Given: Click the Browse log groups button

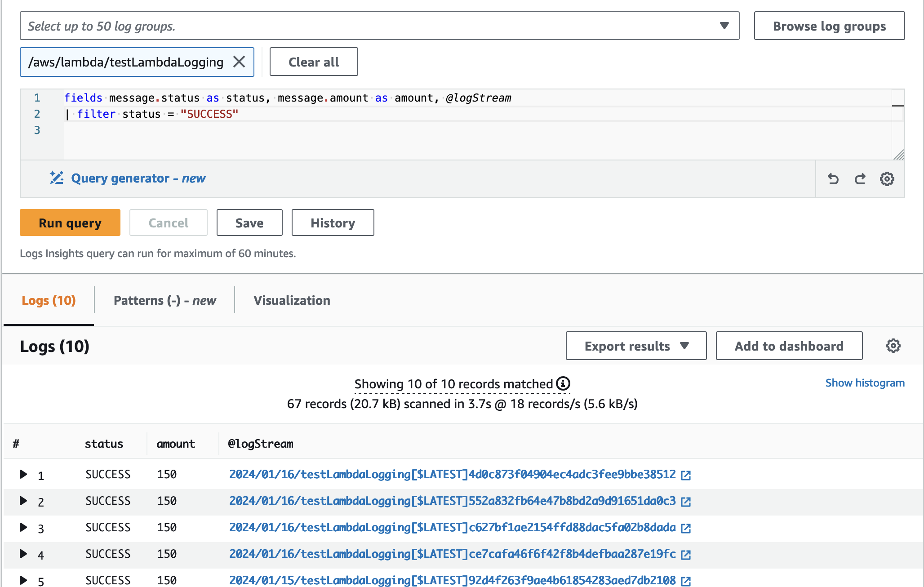Looking at the screenshot, I should pyautogui.click(x=829, y=26).
